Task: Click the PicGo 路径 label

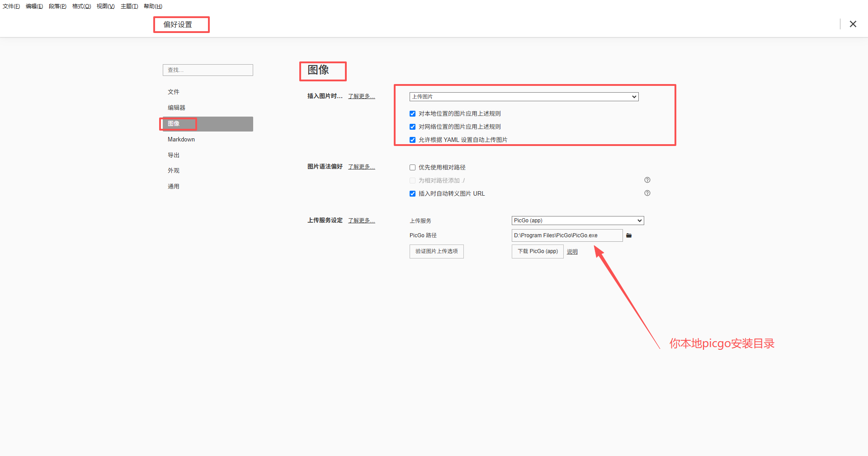Action: coord(423,235)
